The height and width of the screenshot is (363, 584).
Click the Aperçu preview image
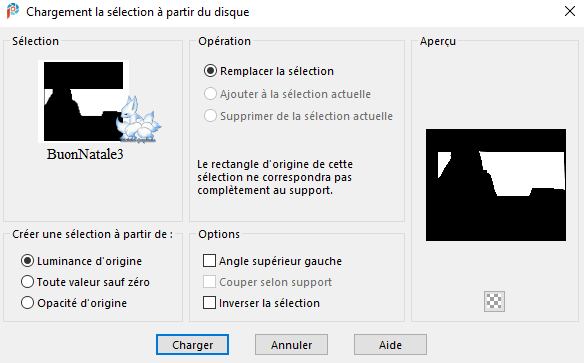[x=496, y=185]
